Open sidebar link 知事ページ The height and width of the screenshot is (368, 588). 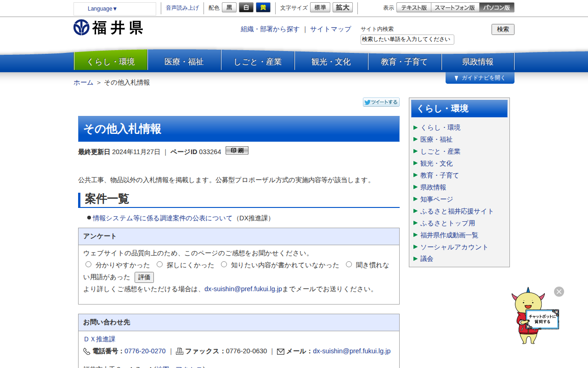click(x=436, y=199)
